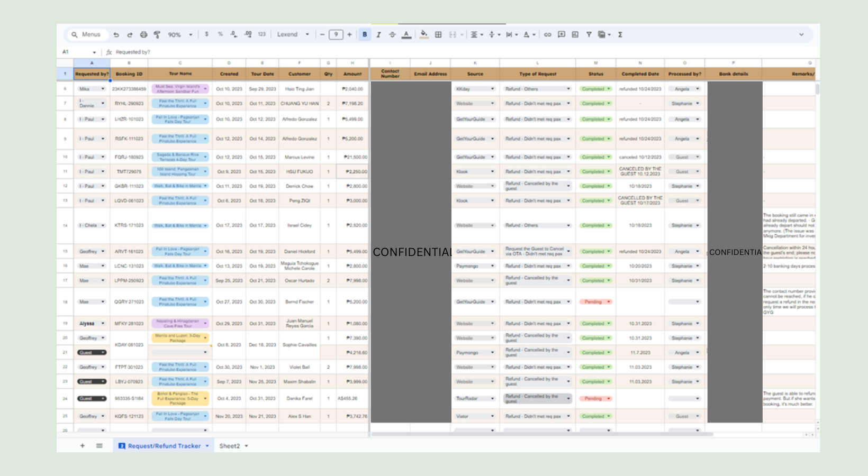Select the Booking ID header cell
Viewport: 868px width, 476px height.
pos(129,74)
